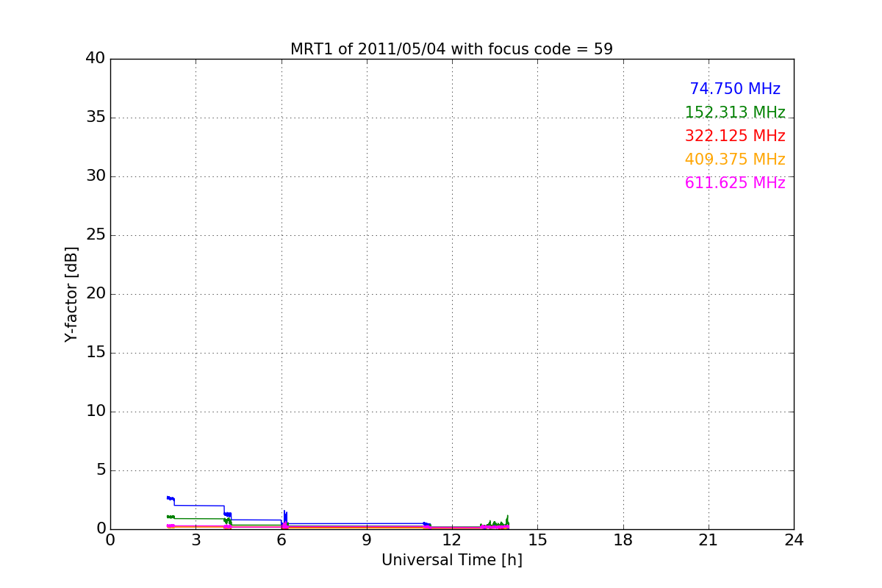This screenshot has width=882, height=588.
Task: Click the green noisy trace near 14h
Action: (x=494, y=523)
